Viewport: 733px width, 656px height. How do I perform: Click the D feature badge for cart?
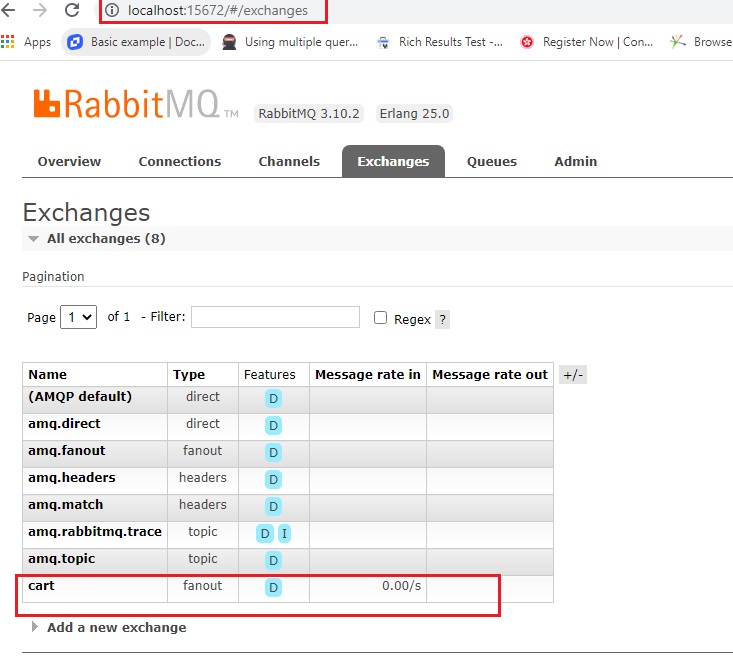(273, 587)
